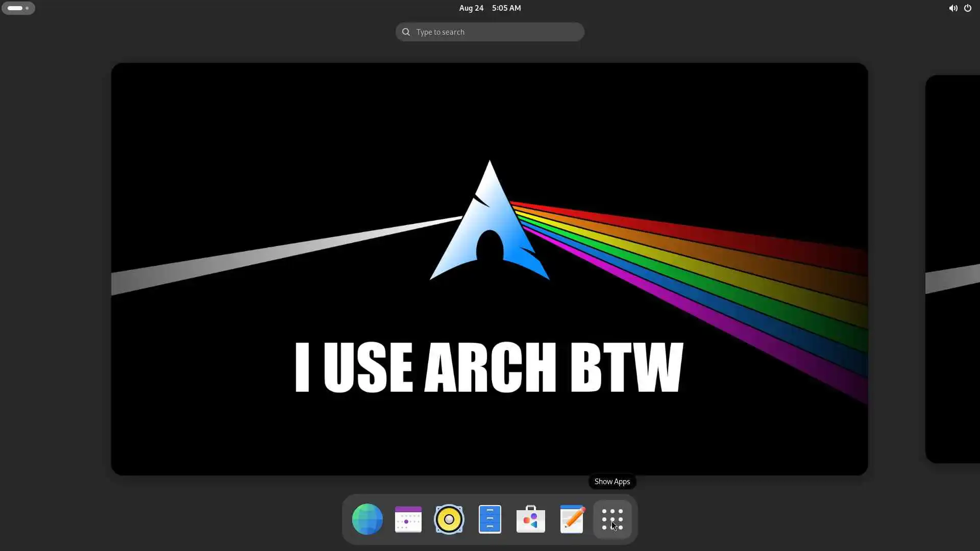Click the "I USE ARCH BTW" text
The image size is (980, 551).
pos(489,367)
